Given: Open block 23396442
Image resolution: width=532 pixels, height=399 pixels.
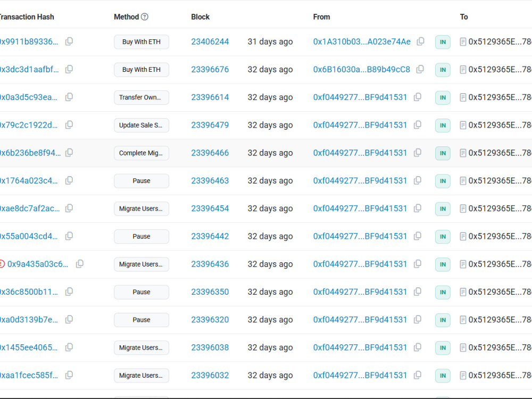Looking at the screenshot, I should point(210,237).
